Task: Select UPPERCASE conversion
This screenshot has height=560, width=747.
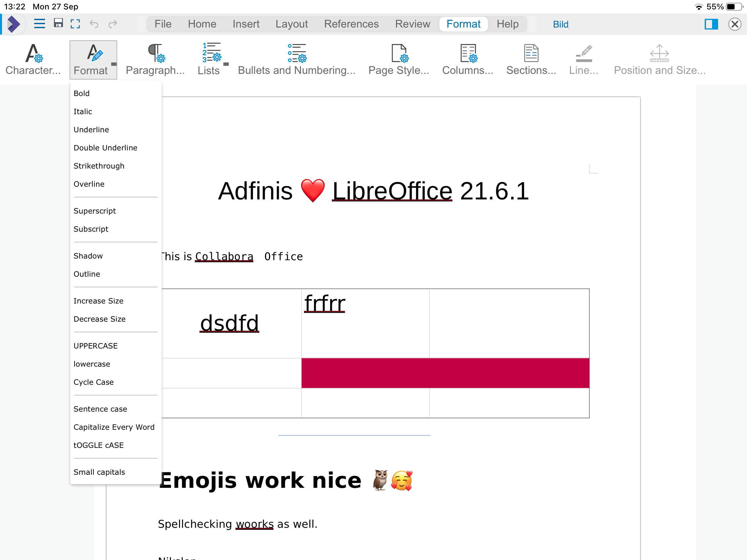Action: pos(116,346)
